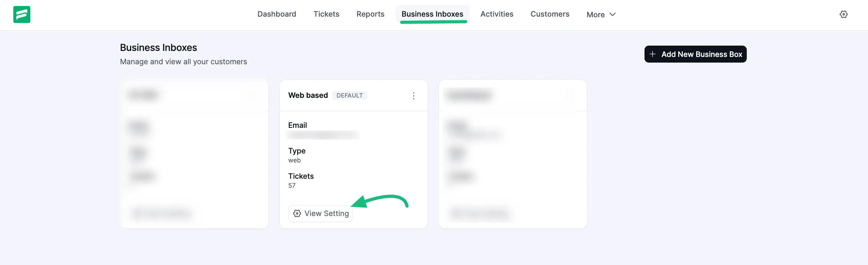
Task: Navigate to the Customers section
Action: click(x=550, y=14)
